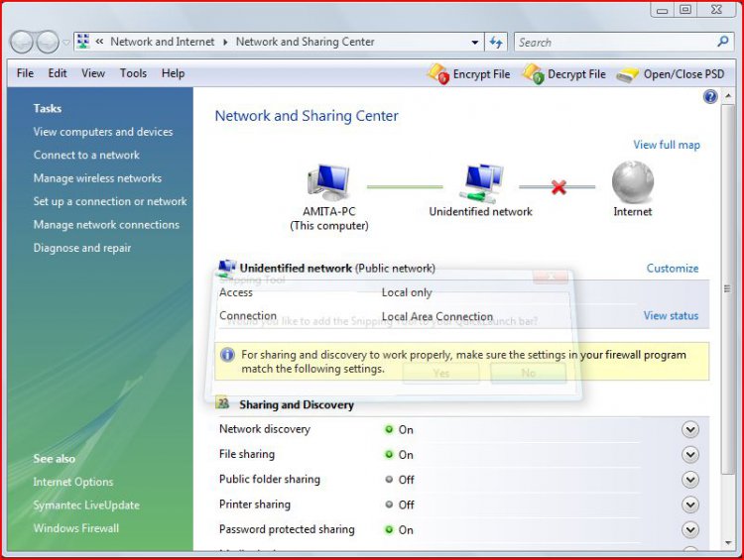Expand the Public folder sharing settings
The height and width of the screenshot is (560, 744).
[690, 480]
